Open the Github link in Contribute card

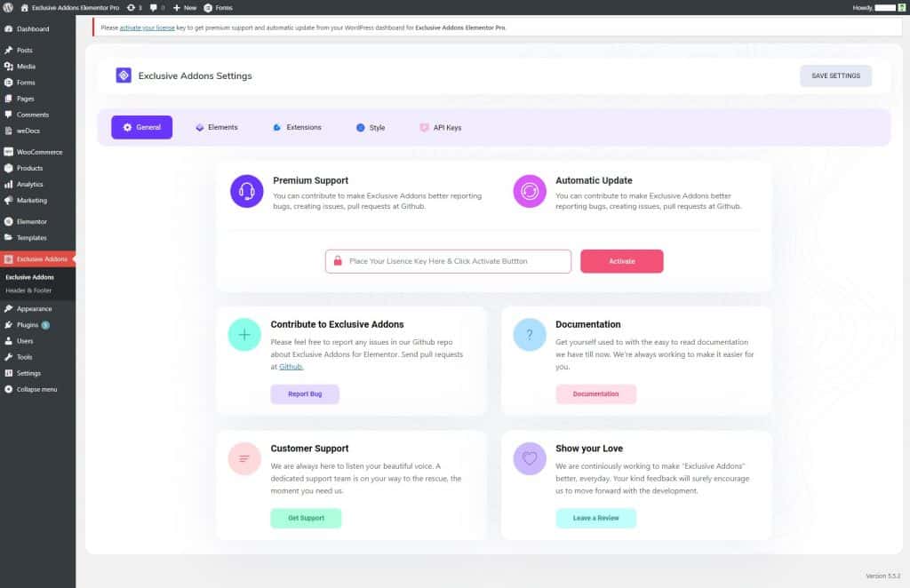[x=291, y=367]
